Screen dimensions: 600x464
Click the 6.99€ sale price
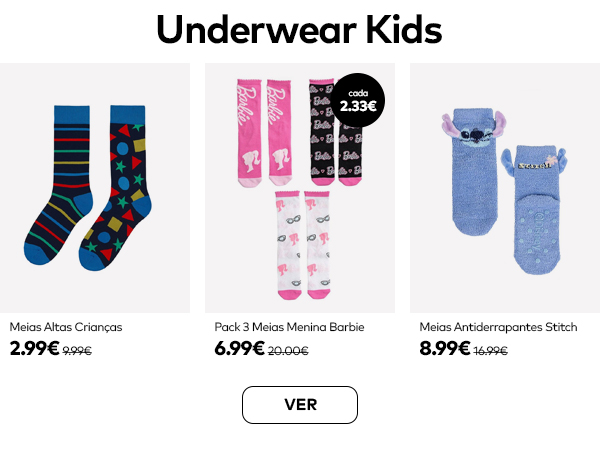tap(240, 348)
